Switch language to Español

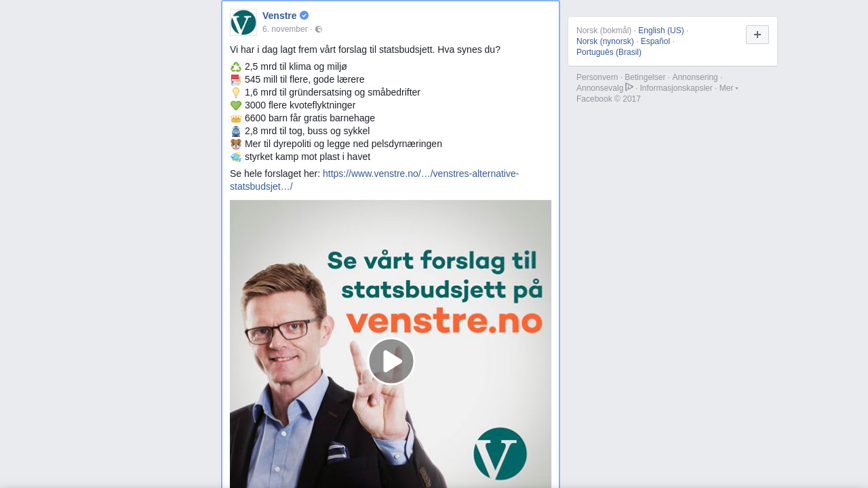pyautogui.click(x=655, y=41)
